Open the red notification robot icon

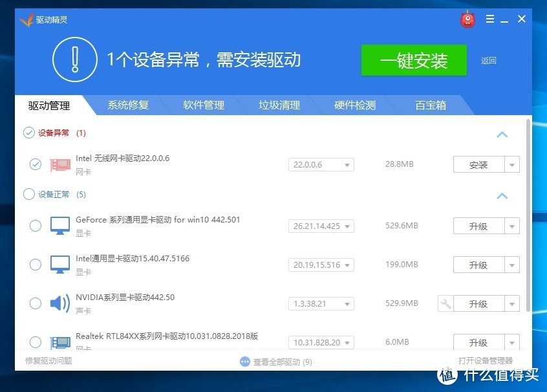467,19
